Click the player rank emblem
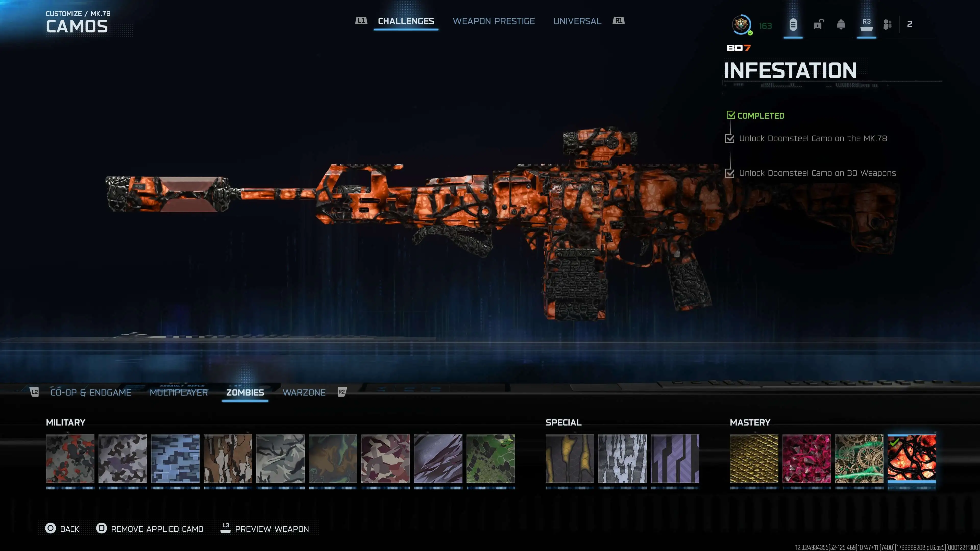Viewport: 980px width, 551px height. point(741,25)
